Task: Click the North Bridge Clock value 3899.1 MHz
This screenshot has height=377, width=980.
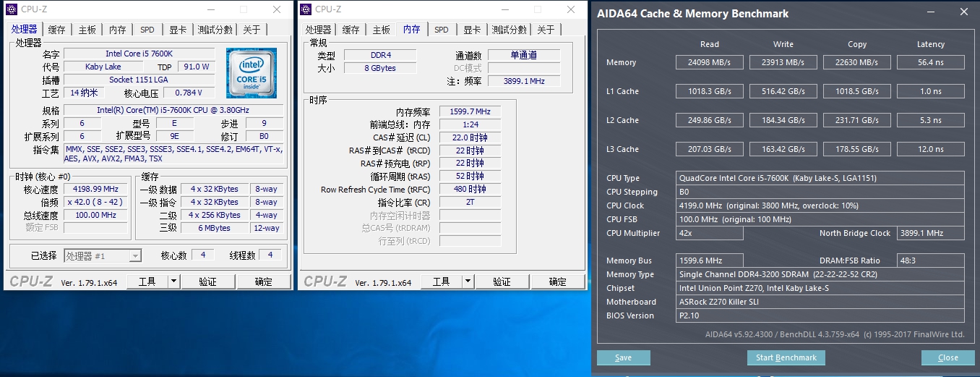Action: point(930,233)
